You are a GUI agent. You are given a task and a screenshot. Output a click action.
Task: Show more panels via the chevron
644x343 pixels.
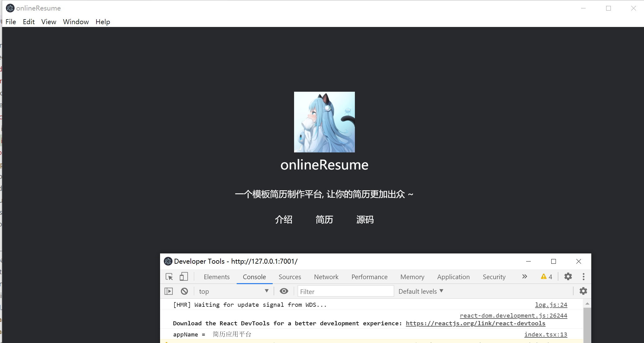click(x=524, y=276)
